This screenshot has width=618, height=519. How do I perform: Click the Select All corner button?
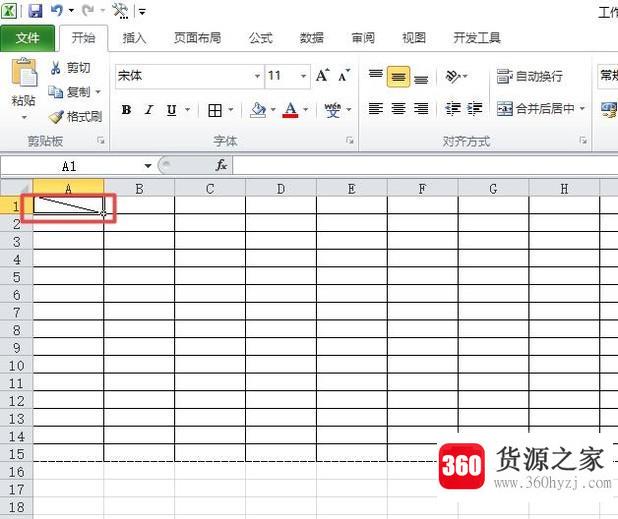click(17, 187)
